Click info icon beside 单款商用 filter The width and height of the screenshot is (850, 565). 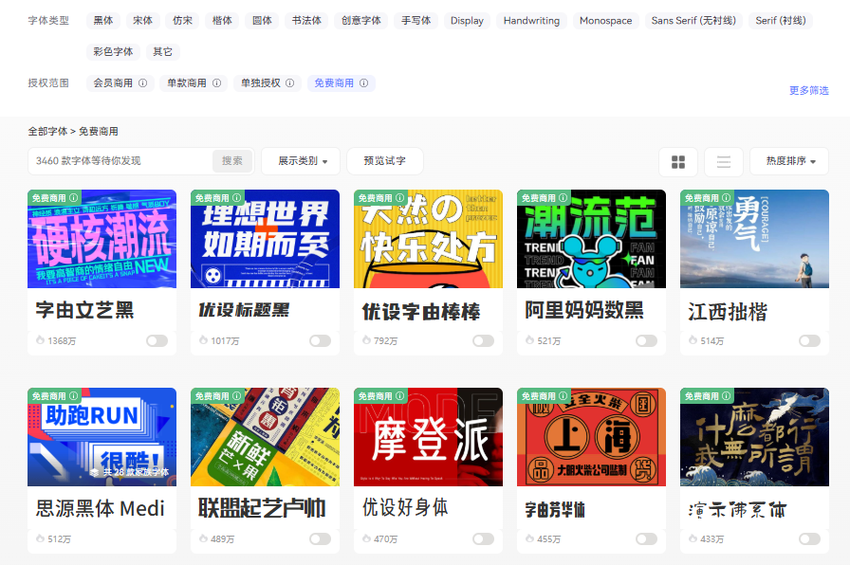pos(217,84)
